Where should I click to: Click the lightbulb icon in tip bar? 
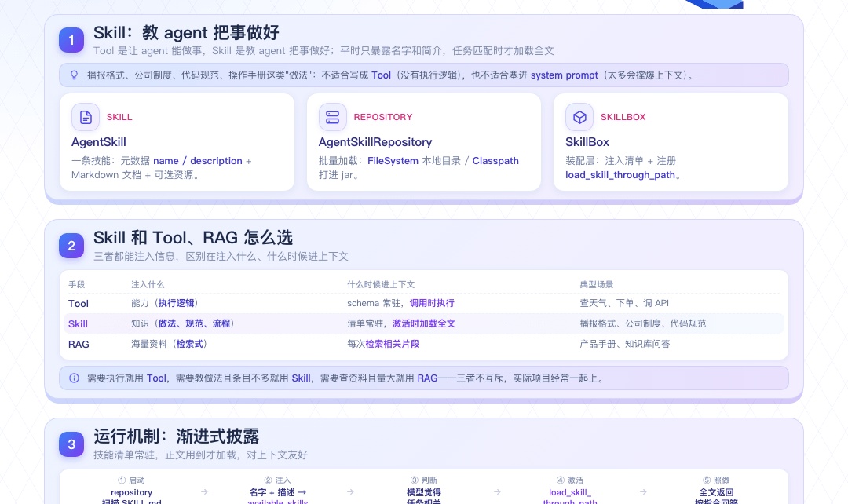coord(74,75)
